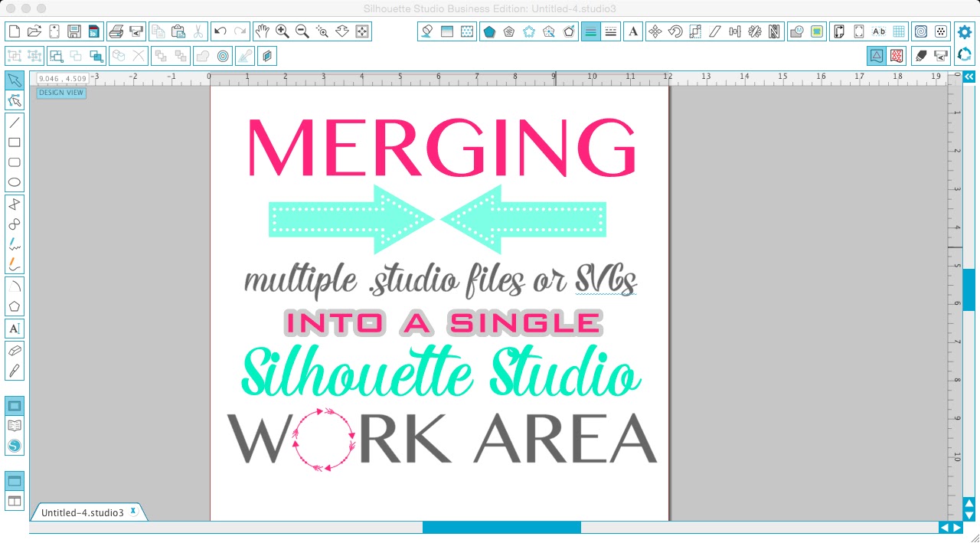
Task: Switch to thick line style option
Action: (x=590, y=31)
